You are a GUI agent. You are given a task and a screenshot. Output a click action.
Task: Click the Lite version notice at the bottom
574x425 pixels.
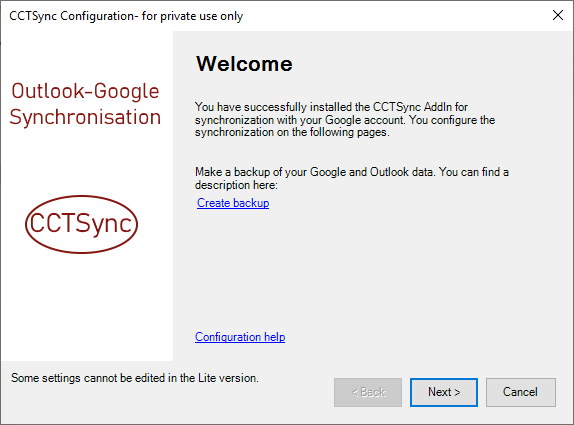[135, 378]
